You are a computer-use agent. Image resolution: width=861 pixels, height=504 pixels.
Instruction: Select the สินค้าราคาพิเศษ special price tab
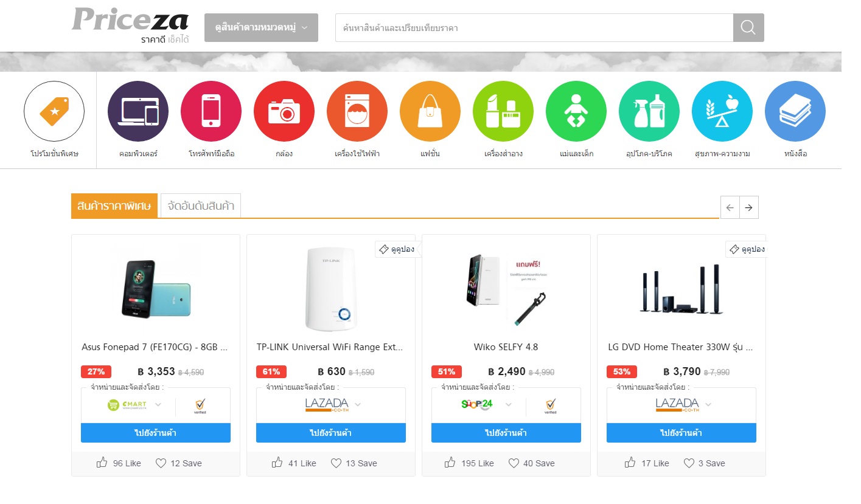tap(114, 206)
